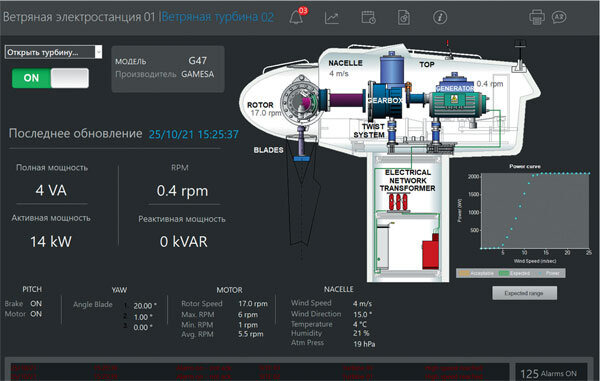Viewport: 600px width, 381px height.
Task: Click the '0 kVAR' reactive power value
Action: coord(183,242)
